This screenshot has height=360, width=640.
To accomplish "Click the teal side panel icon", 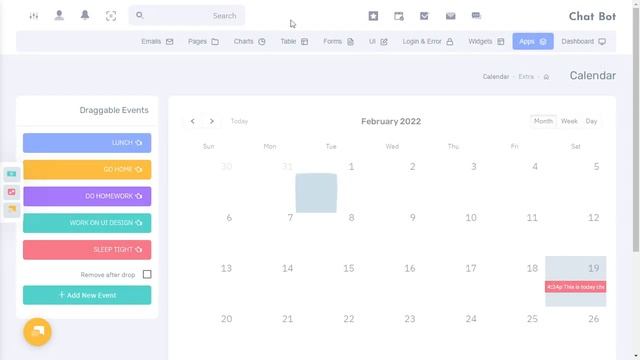I will 12,174.
